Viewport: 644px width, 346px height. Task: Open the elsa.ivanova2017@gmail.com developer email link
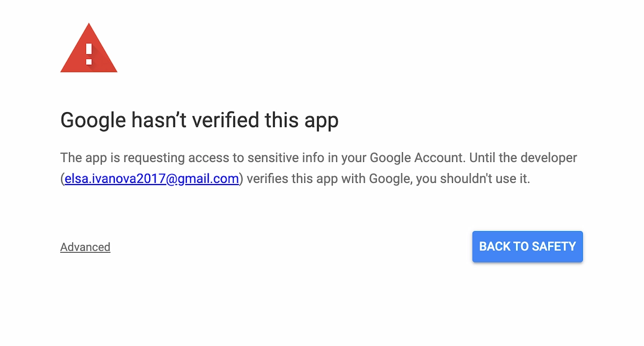[151, 179]
